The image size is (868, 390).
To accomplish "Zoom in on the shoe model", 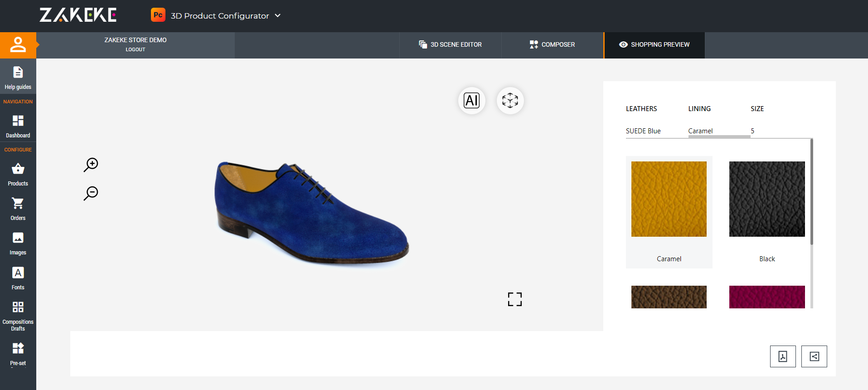I will click(x=91, y=165).
